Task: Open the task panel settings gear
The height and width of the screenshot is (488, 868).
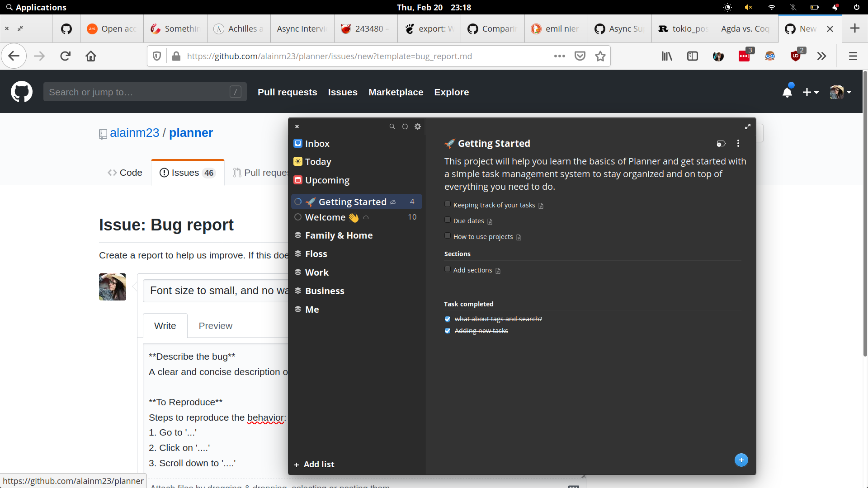Action: point(418,127)
